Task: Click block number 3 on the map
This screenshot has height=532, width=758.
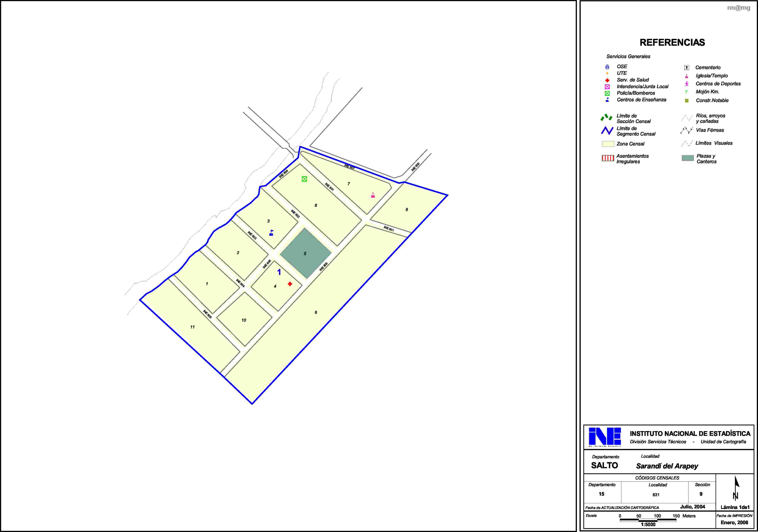Action: (268, 221)
